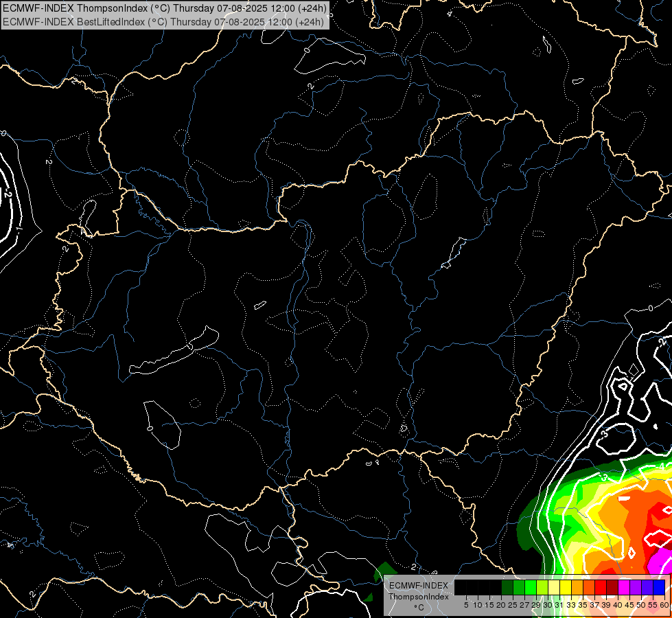672x618 pixels.
Task: Select the ThompsonIndex title line
Action: (x=164, y=8)
